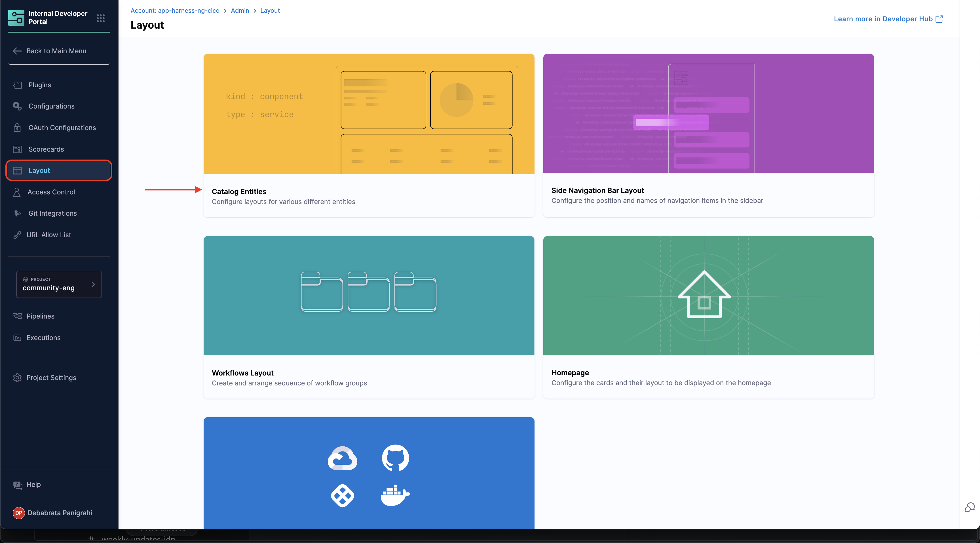The width and height of the screenshot is (980, 543).
Task: Open Learn more in Developer Hub link
Action: (888, 19)
